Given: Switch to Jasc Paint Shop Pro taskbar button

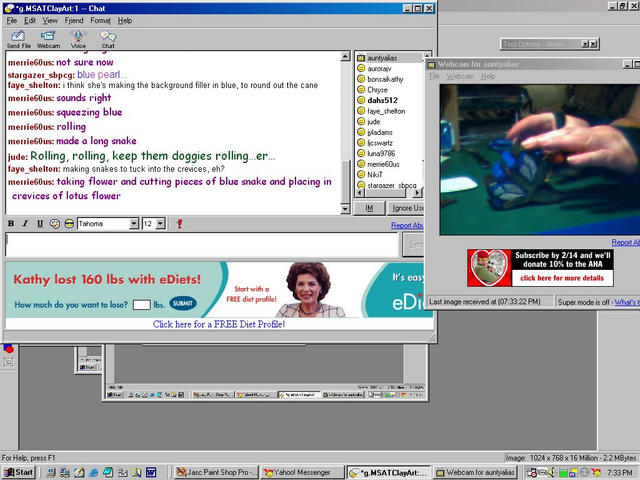Looking at the screenshot, I should [x=216, y=472].
